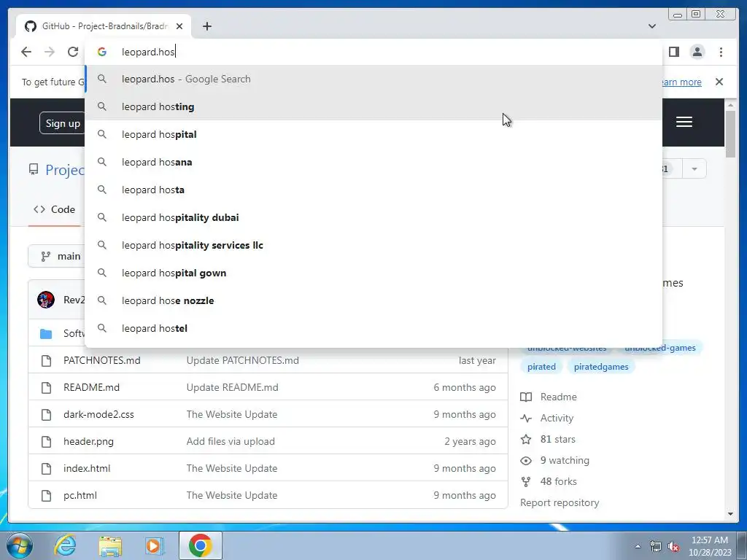
Task: Open the 'Update README.md' commit message
Action: (232, 388)
